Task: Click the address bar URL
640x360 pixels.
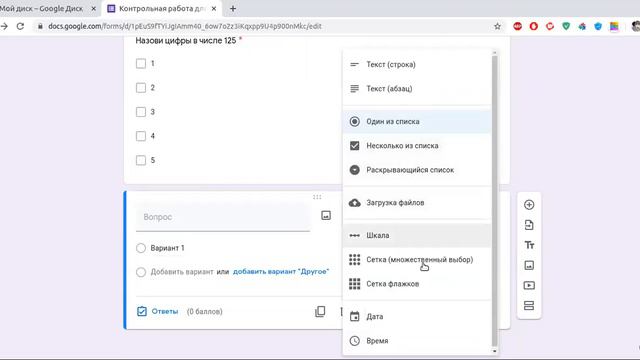Action: pyautogui.click(x=185, y=26)
